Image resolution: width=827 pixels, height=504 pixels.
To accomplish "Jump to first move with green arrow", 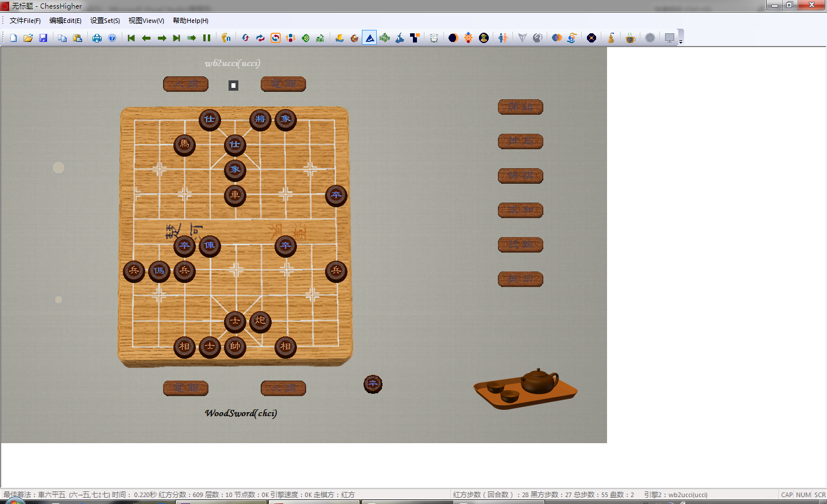I will (x=131, y=38).
